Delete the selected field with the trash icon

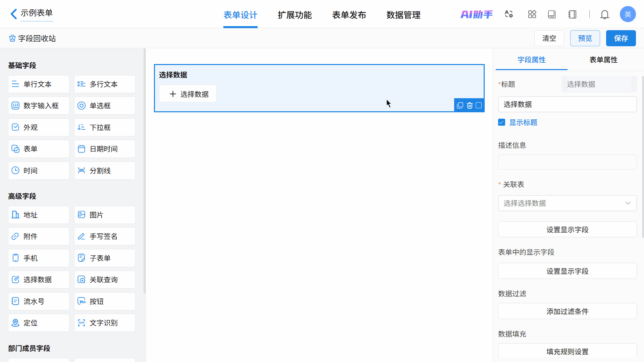coord(470,106)
